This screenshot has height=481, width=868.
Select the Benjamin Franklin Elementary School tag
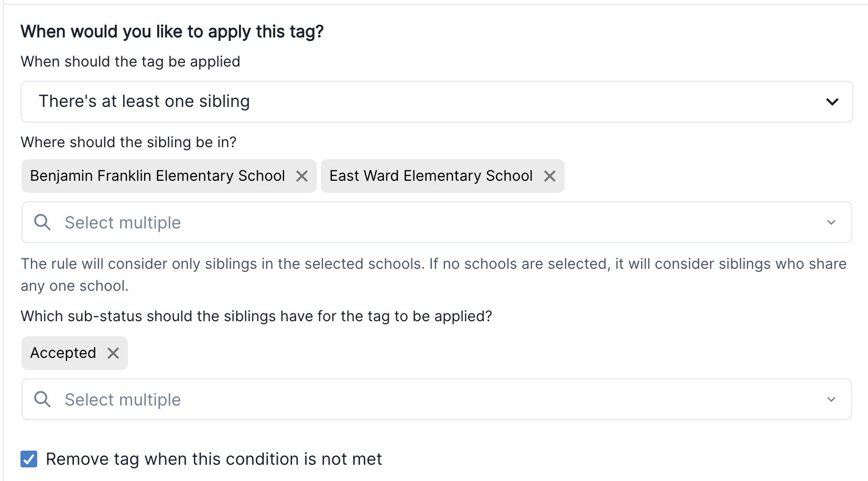157,176
